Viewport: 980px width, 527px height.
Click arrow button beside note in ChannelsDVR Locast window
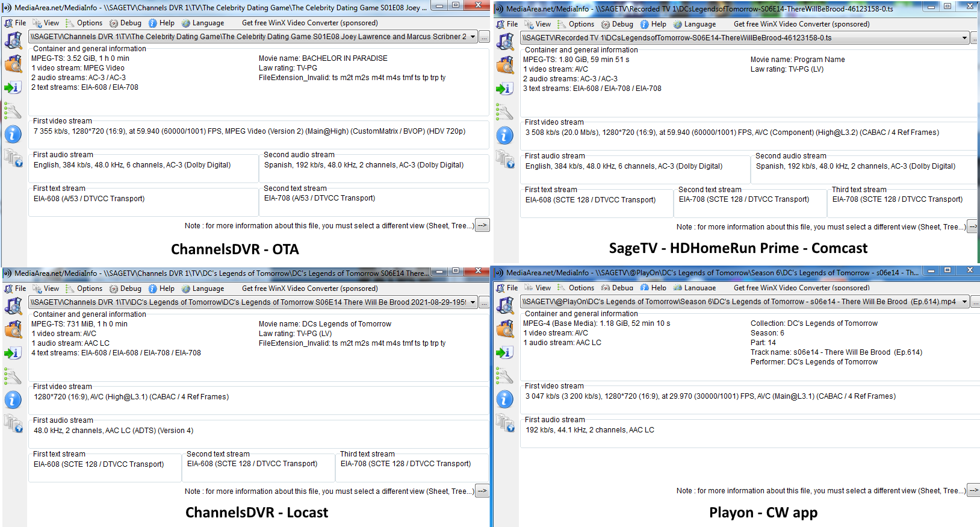(x=482, y=491)
